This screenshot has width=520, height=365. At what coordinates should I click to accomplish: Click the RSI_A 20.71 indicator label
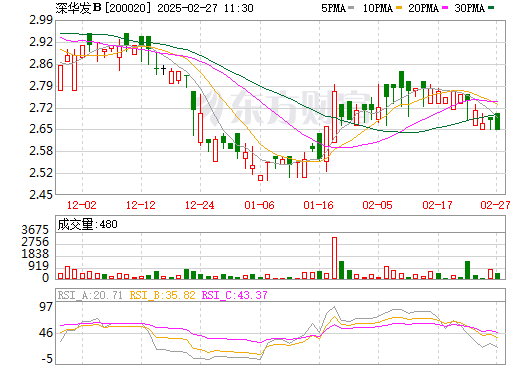tap(90, 295)
